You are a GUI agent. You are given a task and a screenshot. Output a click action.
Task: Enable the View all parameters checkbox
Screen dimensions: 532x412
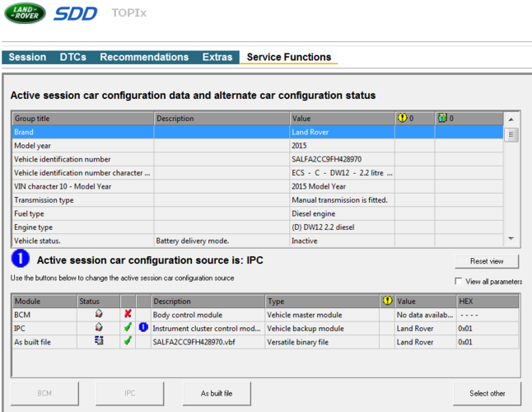(x=459, y=281)
